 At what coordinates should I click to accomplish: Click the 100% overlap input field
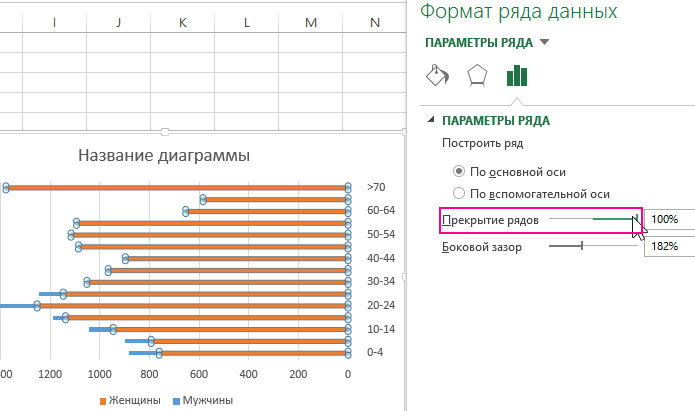pos(669,219)
